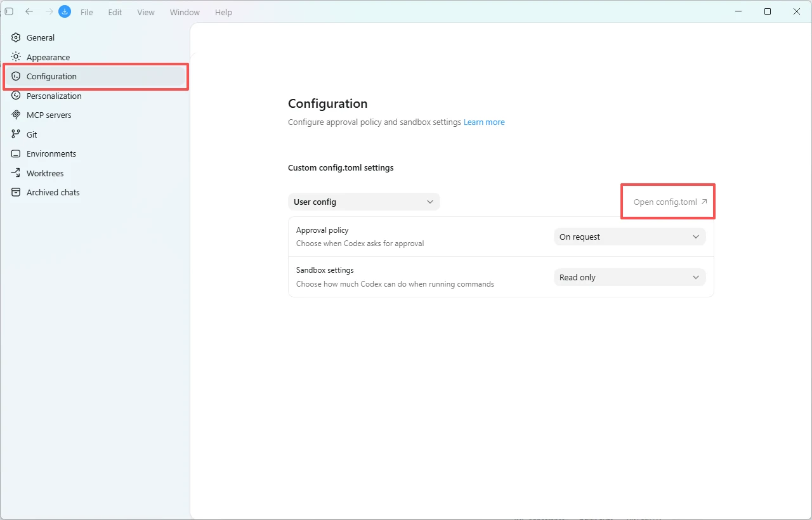Image resolution: width=812 pixels, height=520 pixels.
Task: Click the Git branch icon
Action: pyautogui.click(x=16, y=134)
